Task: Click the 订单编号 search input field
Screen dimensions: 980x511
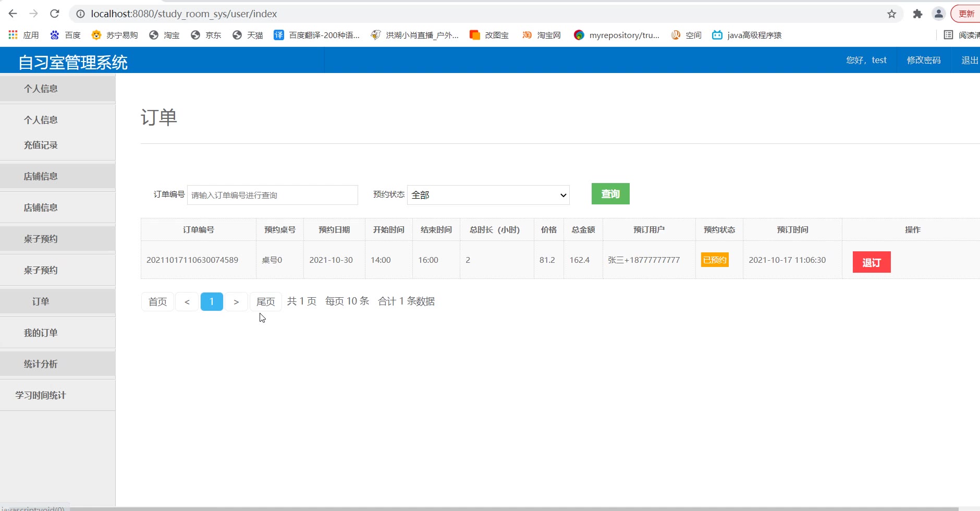Action: point(272,195)
